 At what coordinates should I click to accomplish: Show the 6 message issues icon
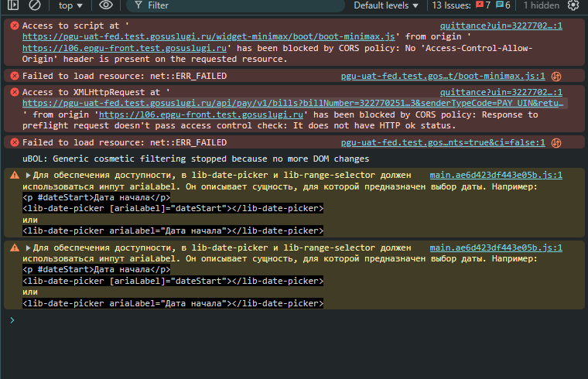[x=503, y=5]
